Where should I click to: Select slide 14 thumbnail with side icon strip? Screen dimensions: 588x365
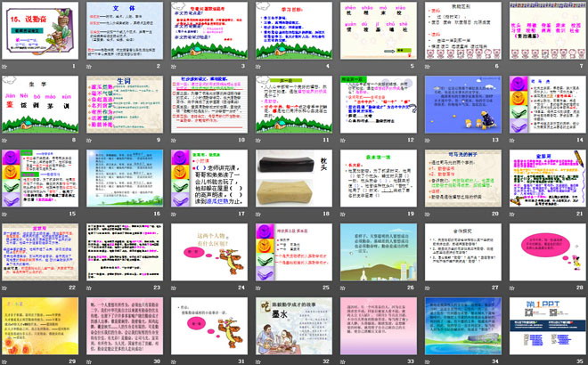[548, 104]
